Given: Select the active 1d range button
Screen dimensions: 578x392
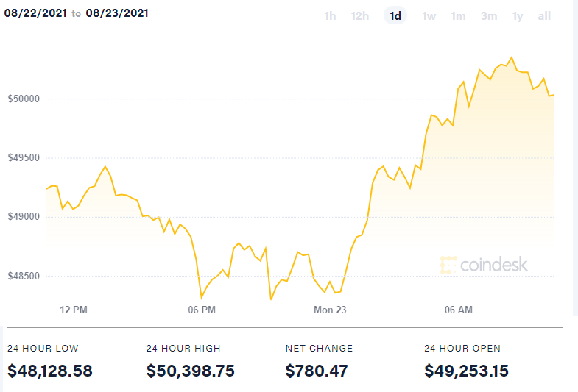Looking at the screenshot, I should coord(395,16).
